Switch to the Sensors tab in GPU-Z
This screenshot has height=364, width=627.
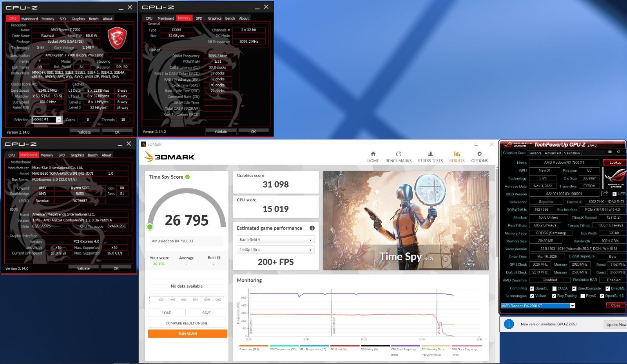coord(535,153)
